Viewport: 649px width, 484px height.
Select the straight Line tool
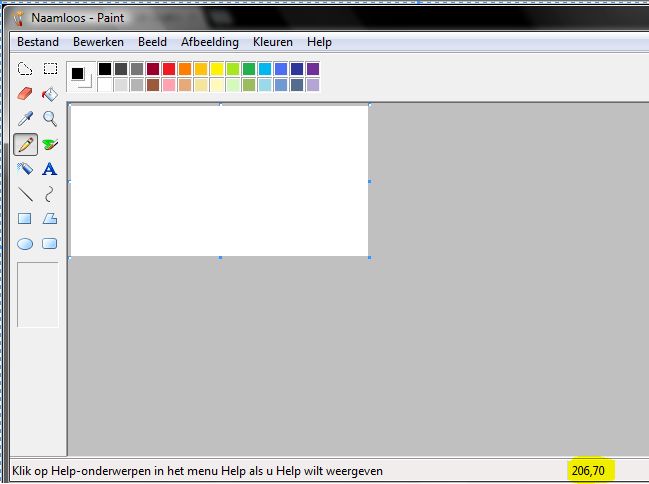25,194
